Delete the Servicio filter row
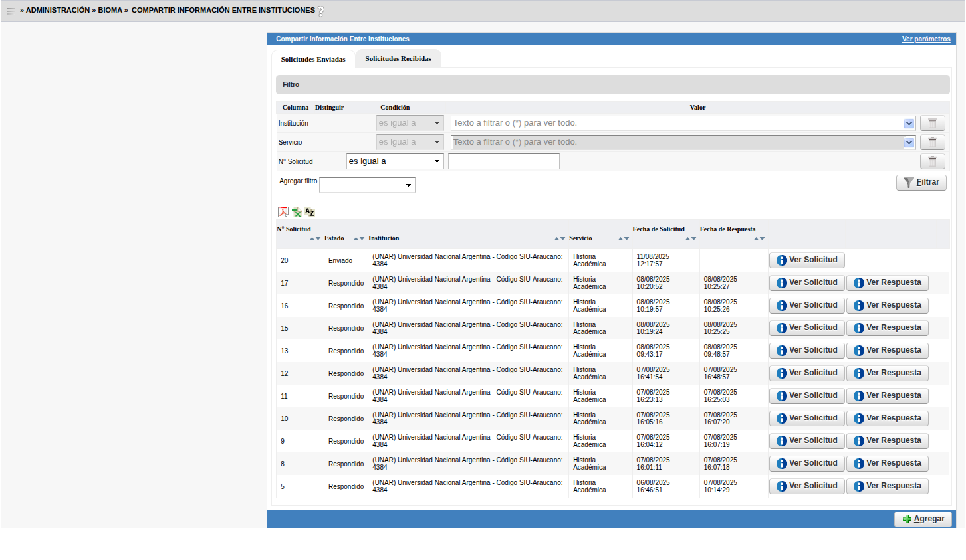The width and height of the screenshot is (966, 560). [x=932, y=142]
